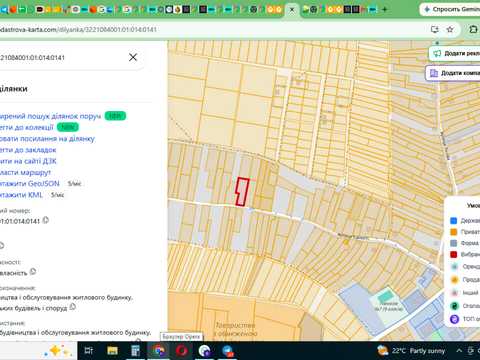The height and width of the screenshot is (360, 480).
Task: Click the red selected-parcel legend swatch
Action: click(x=453, y=254)
